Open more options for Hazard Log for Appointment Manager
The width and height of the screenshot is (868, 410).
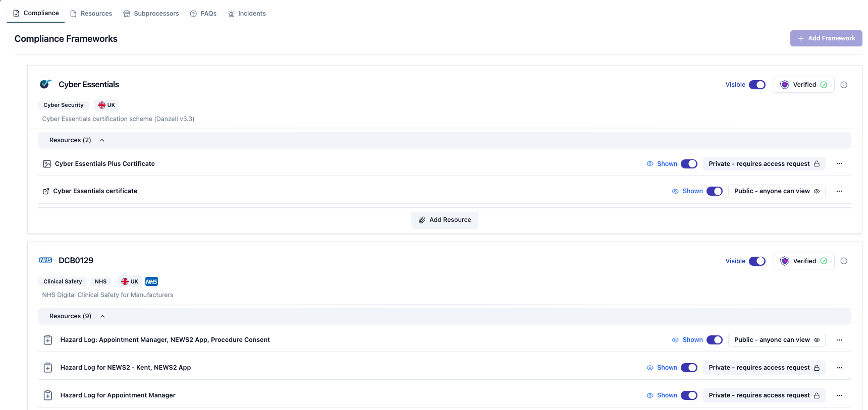click(x=839, y=395)
